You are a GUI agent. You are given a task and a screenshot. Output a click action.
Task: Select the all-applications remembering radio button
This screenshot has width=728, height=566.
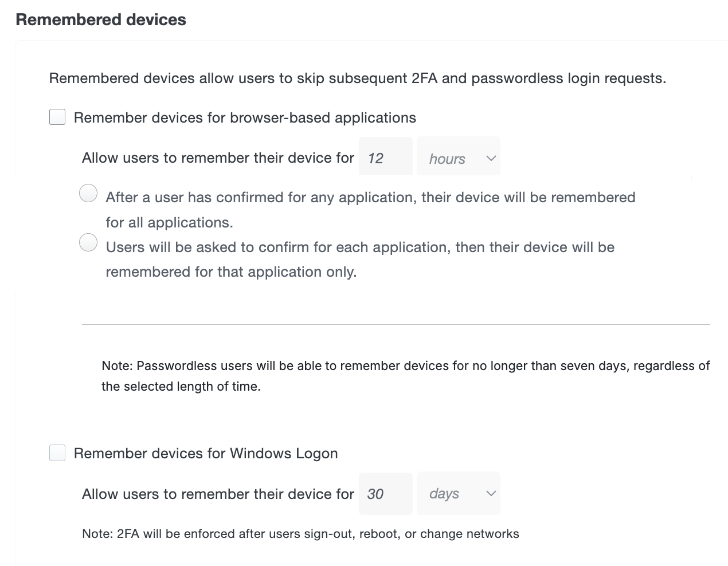coord(88,193)
